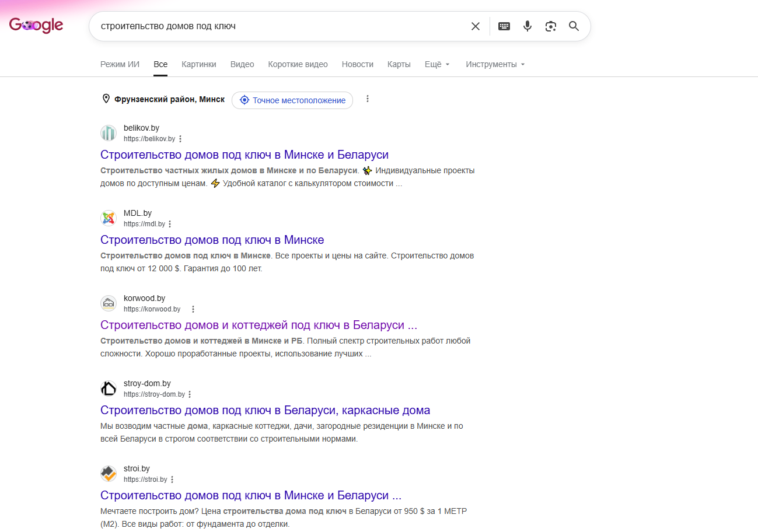Open the three-dot options for belikov.by result
The width and height of the screenshot is (758, 532).
(180, 139)
